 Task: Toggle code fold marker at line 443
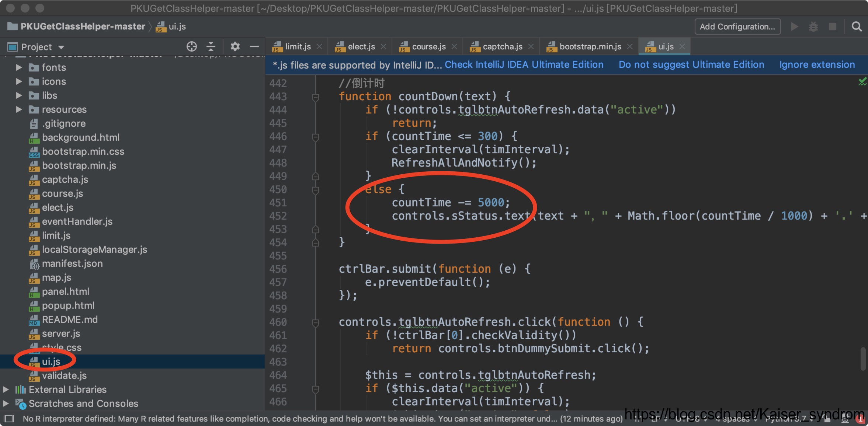point(316,97)
